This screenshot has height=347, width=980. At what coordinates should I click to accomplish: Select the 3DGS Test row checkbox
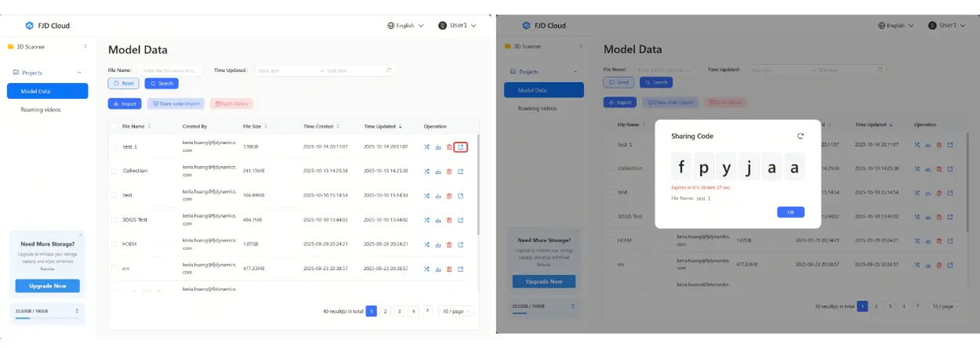click(x=114, y=220)
